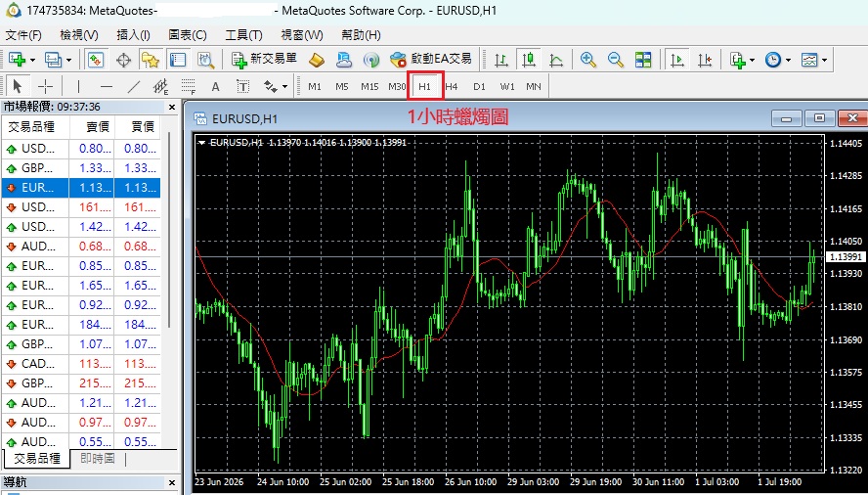
Task: Select the Fibonacci Retracement tool
Action: [x=189, y=86]
